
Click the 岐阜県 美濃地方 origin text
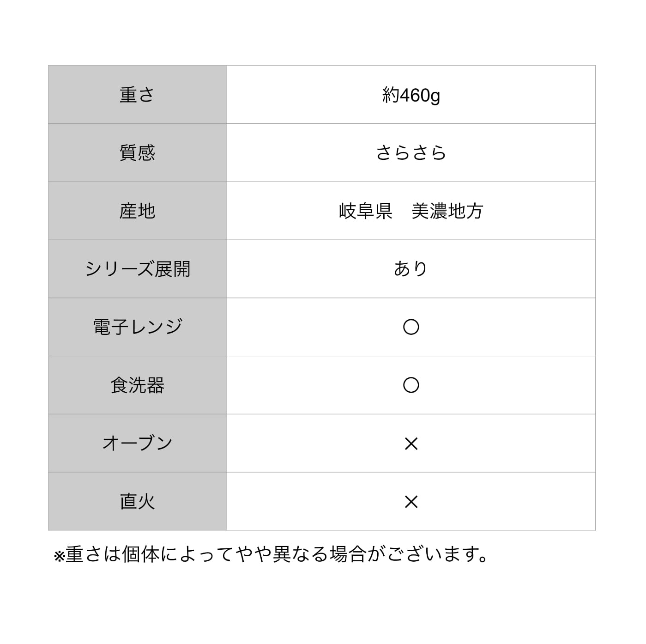click(411, 211)
